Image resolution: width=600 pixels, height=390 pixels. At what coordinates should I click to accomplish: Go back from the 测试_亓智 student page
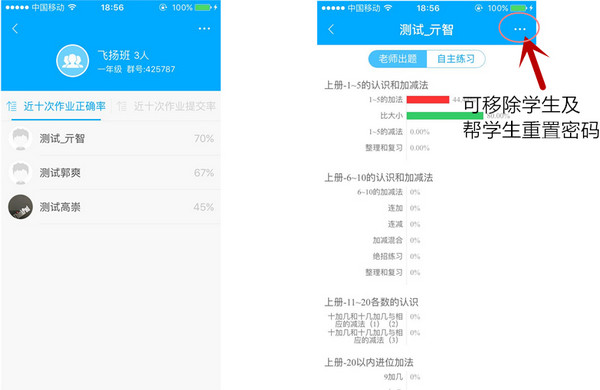pyautogui.click(x=331, y=29)
